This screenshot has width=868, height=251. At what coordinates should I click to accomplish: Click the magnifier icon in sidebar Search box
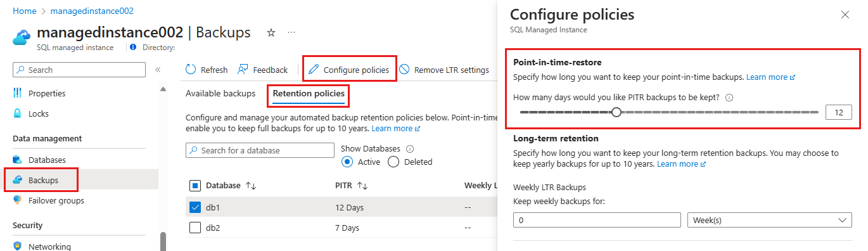tap(20, 70)
